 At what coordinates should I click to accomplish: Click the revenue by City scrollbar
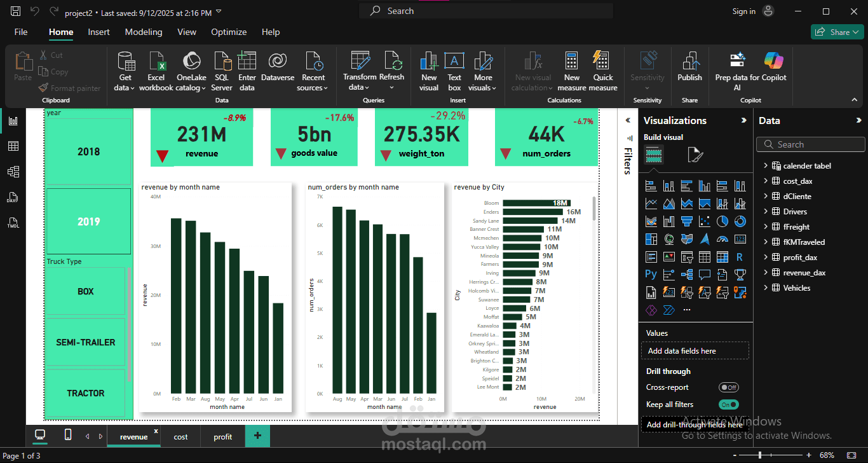pos(594,209)
